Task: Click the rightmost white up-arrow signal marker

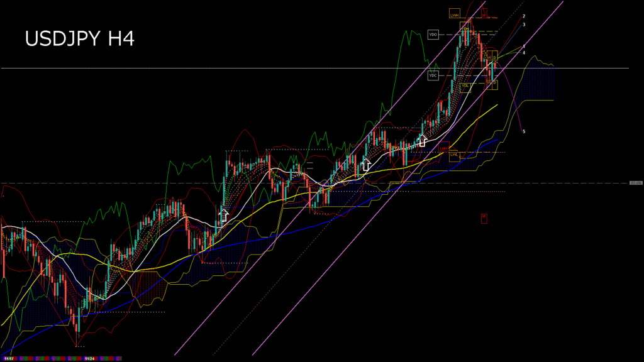Action: pyautogui.click(x=423, y=140)
